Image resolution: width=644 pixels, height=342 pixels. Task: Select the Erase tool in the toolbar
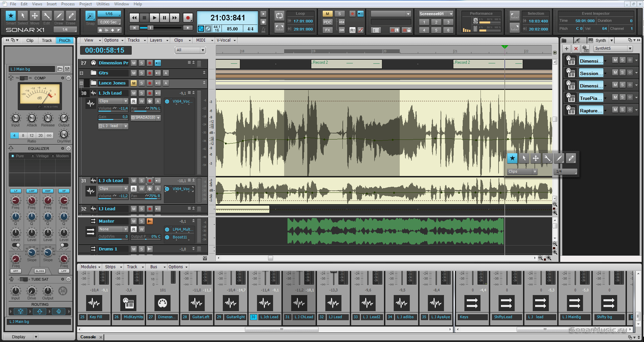pyautogui.click(x=71, y=16)
